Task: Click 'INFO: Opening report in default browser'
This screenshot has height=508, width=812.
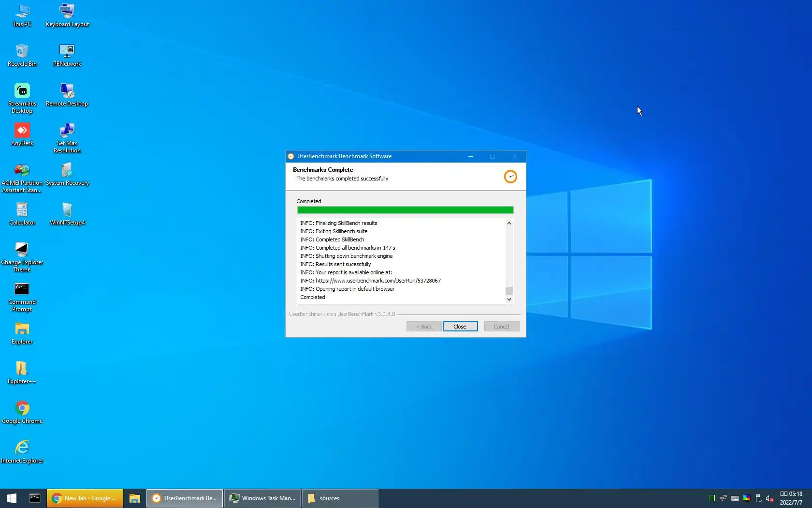Action: coord(347,289)
